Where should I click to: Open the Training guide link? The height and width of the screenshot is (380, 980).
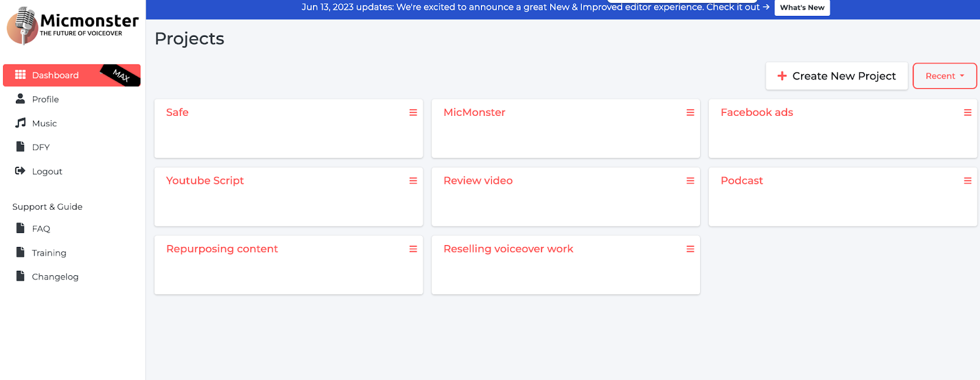(x=48, y=253)
